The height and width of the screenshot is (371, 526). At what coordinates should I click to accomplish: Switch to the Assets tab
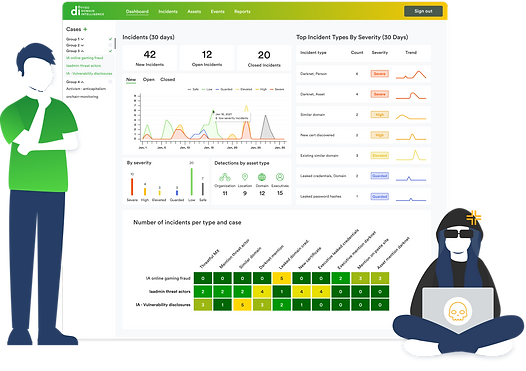tap(194, 11)
